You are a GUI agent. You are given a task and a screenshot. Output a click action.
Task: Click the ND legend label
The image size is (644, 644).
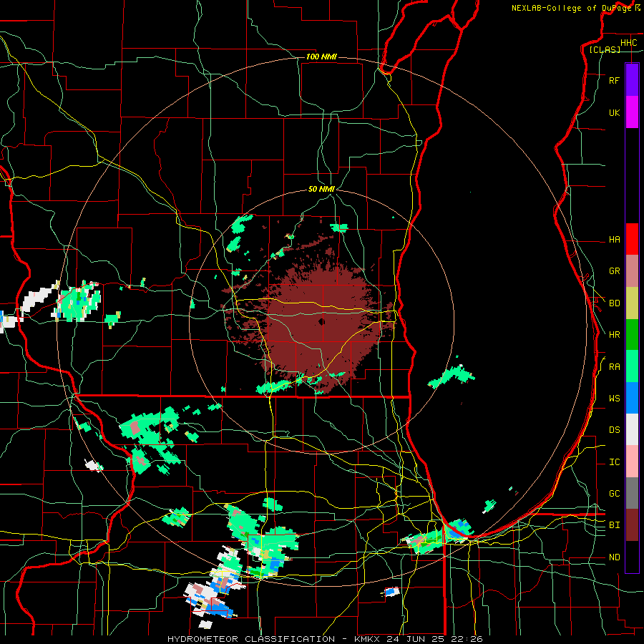[614, 557]
